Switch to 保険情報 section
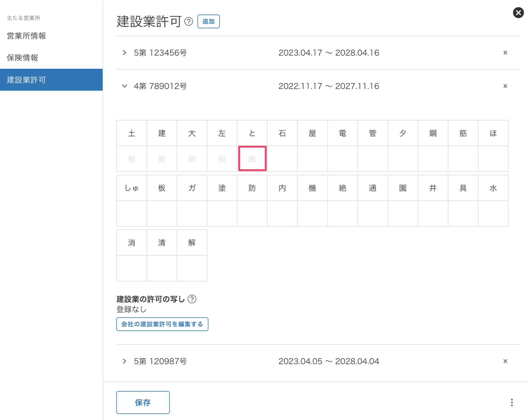This screenshot has height=420, width=528. (x=22, y=58)
